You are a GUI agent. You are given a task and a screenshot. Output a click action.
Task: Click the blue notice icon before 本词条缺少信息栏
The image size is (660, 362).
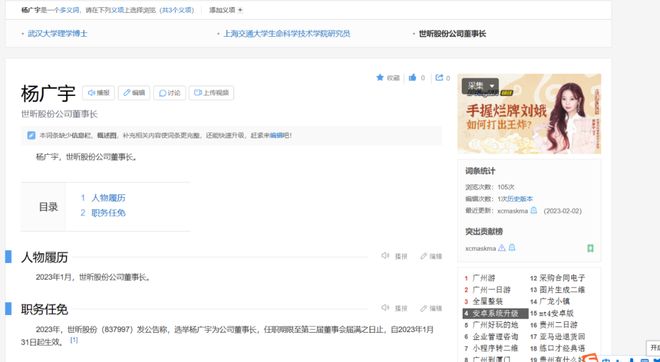(31, 136)
